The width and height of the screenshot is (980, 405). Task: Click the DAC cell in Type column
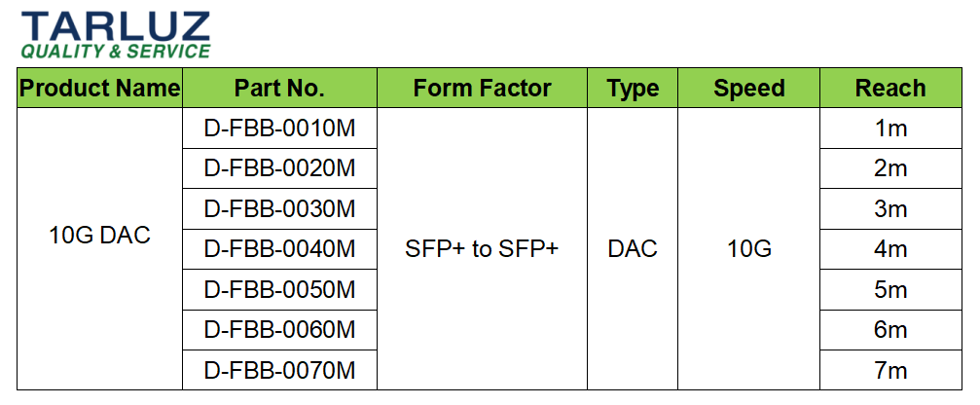click(633, 249)
